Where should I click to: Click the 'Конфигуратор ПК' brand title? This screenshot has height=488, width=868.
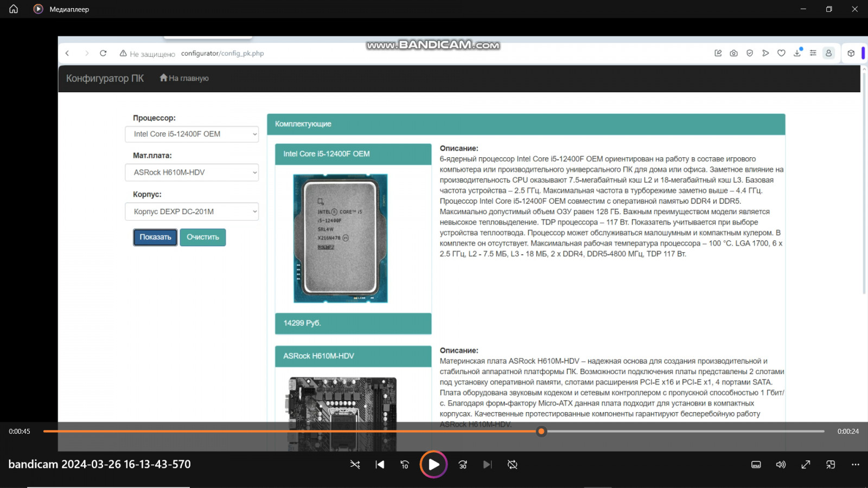coord(105,78)
